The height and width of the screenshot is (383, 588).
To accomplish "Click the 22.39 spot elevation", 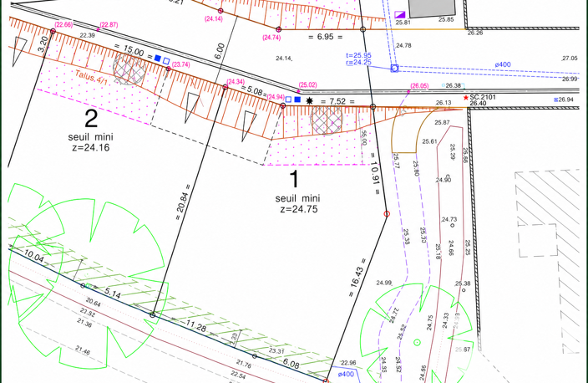I will (87, 35).
